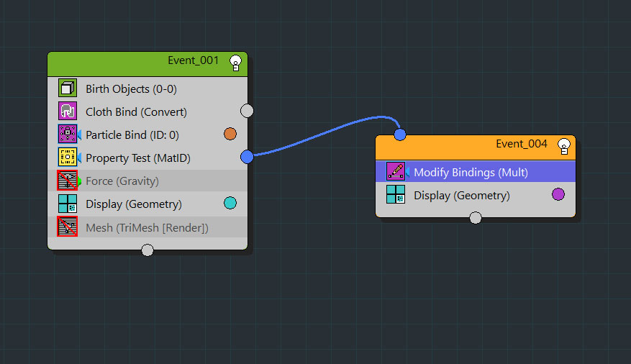Select the Event_001 title bar

[x=147, y=64]
